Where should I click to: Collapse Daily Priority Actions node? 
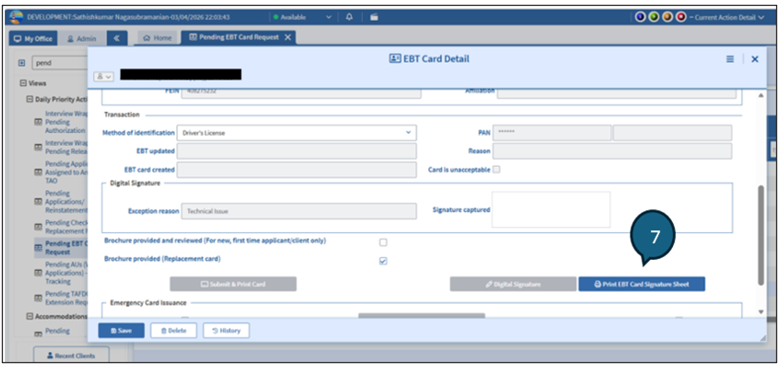29,99
